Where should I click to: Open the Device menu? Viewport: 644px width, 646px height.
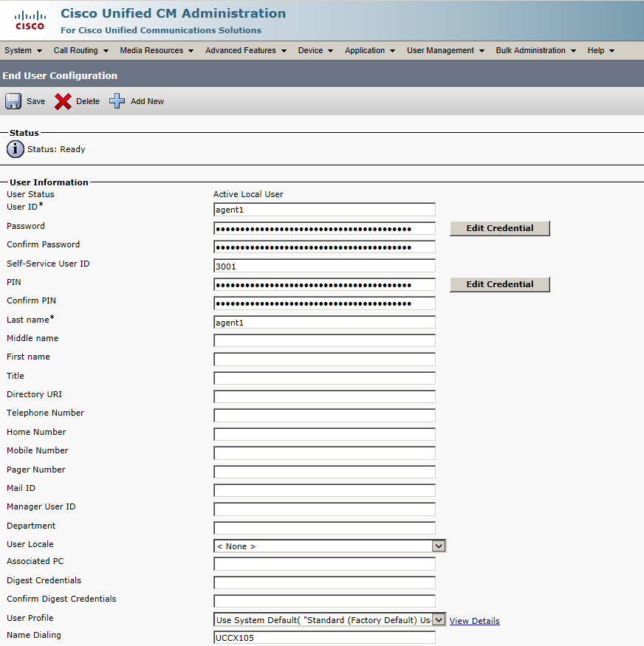point(315,50)
